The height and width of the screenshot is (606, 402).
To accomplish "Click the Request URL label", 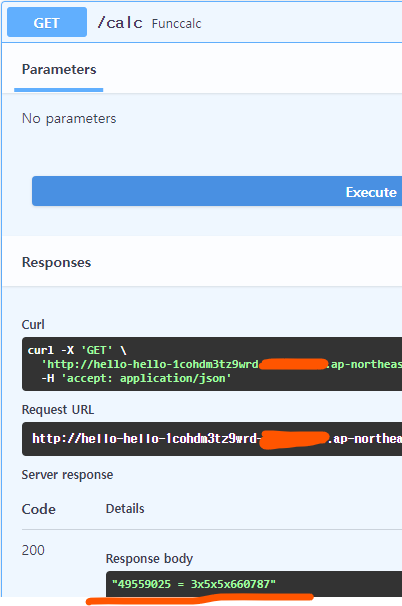I will (58, 410).
